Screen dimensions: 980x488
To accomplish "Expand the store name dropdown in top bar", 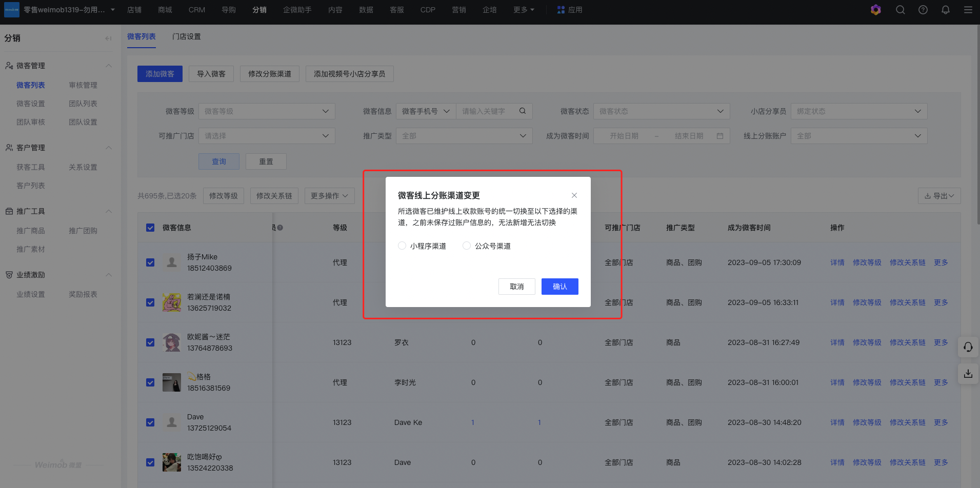I will coord(113,10).
